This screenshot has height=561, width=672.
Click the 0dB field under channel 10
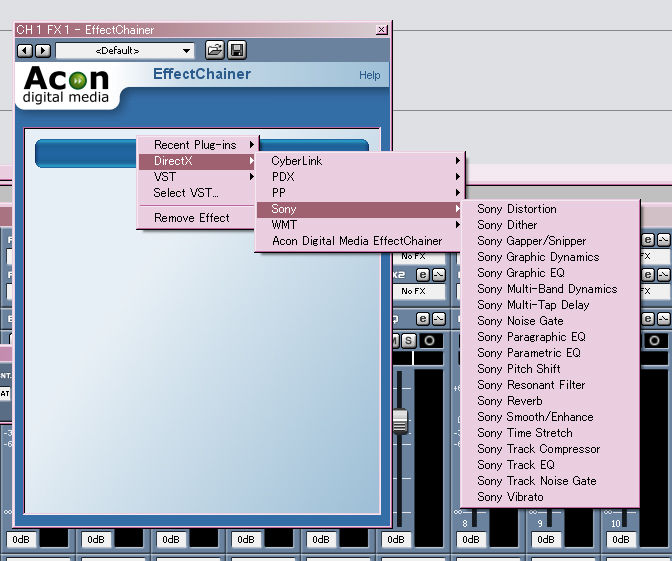pyautogui.click(x=621, y=539)
